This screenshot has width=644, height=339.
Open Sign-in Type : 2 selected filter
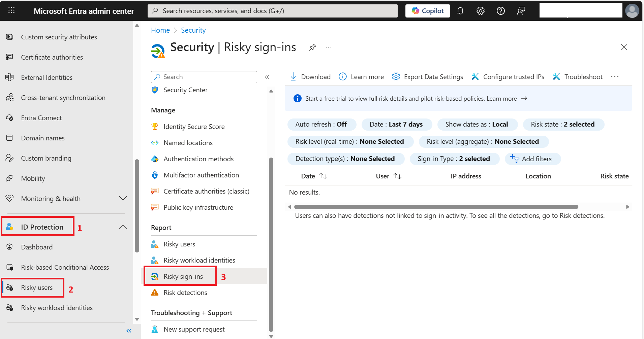pos(455,159)
